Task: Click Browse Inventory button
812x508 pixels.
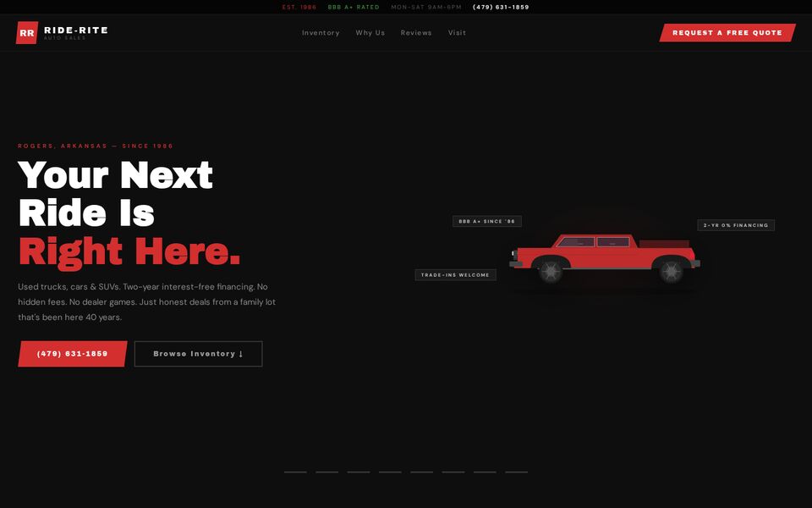Action: click(x=198, y=354)
